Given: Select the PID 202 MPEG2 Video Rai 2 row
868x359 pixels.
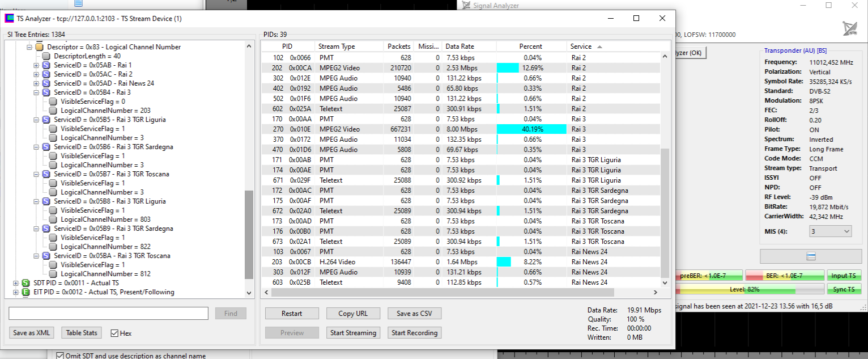Looking at the screenshot, I should (x=461, y=68).
